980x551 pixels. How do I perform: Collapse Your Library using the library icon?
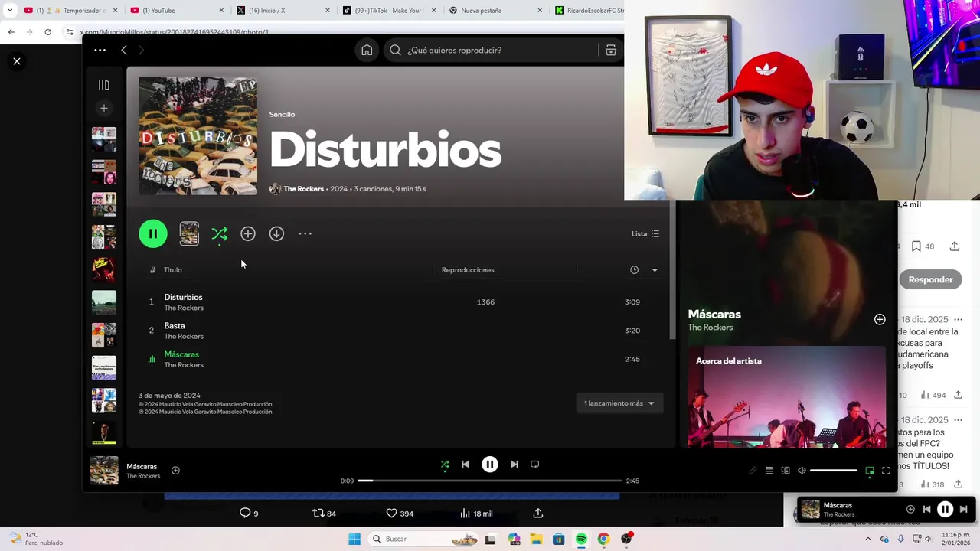click(104, 85)
